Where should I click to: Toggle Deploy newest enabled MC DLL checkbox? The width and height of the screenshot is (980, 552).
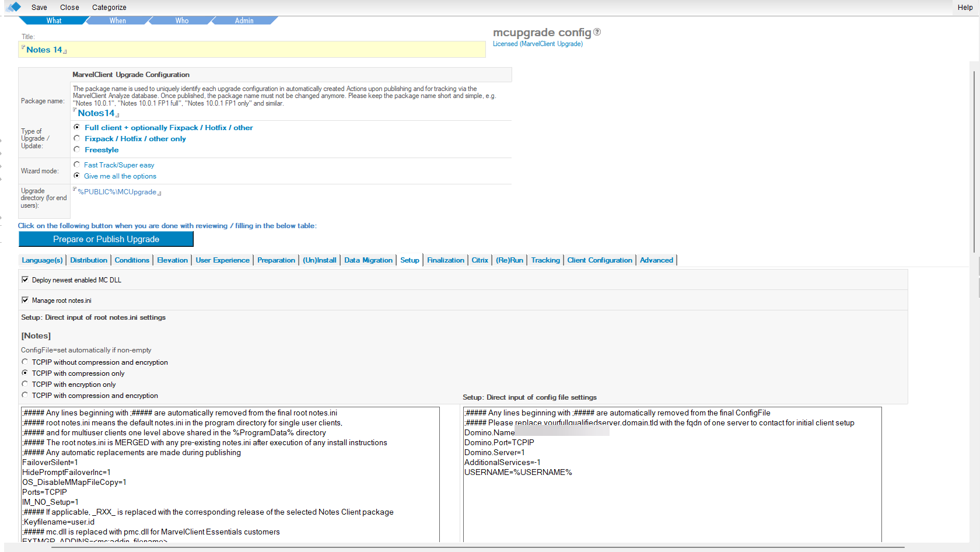coord(25,280)
